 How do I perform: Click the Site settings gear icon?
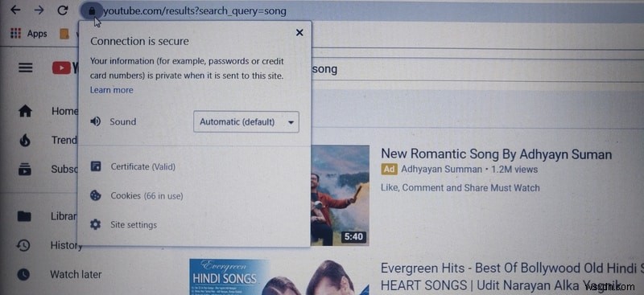(x=95, y=224)
